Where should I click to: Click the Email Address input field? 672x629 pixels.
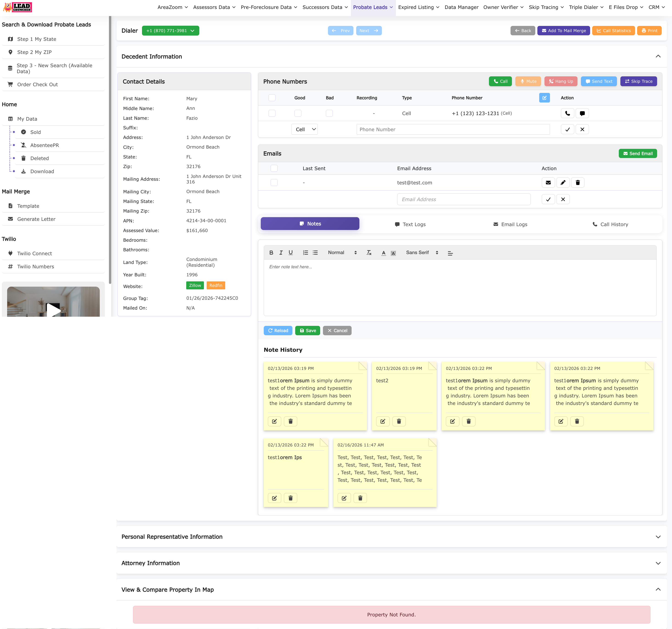464,200
